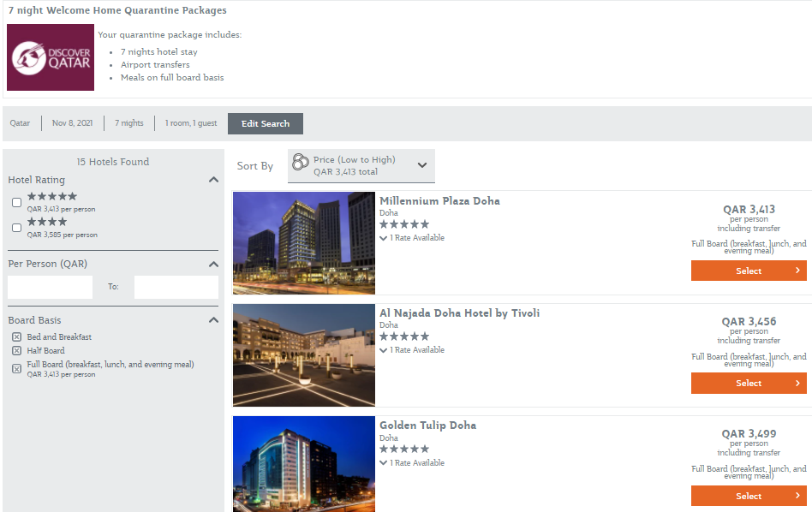This screenshot has width=812, height=512.
Task: Open the Millennium Plaza Doha hotel title
Action: (x=439, y=201)
